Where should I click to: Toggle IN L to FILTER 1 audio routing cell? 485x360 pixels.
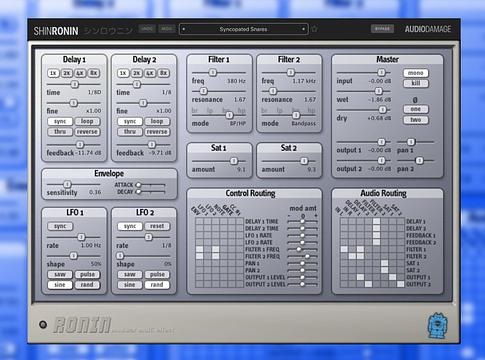tap(344, 249)
